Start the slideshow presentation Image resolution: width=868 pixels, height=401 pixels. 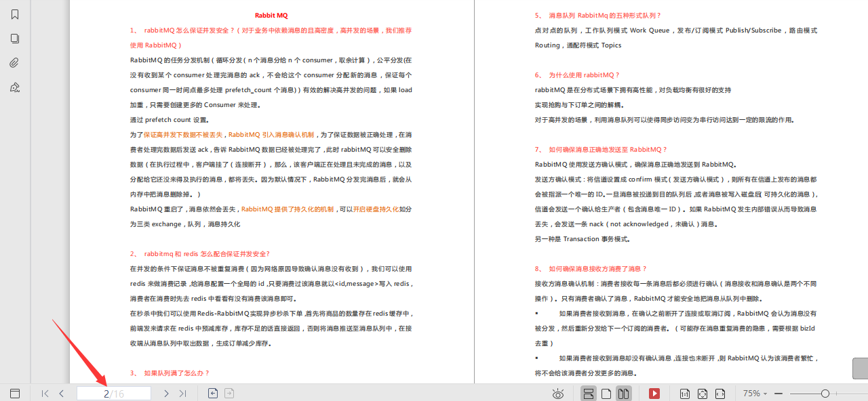click(x=654, y=394)
